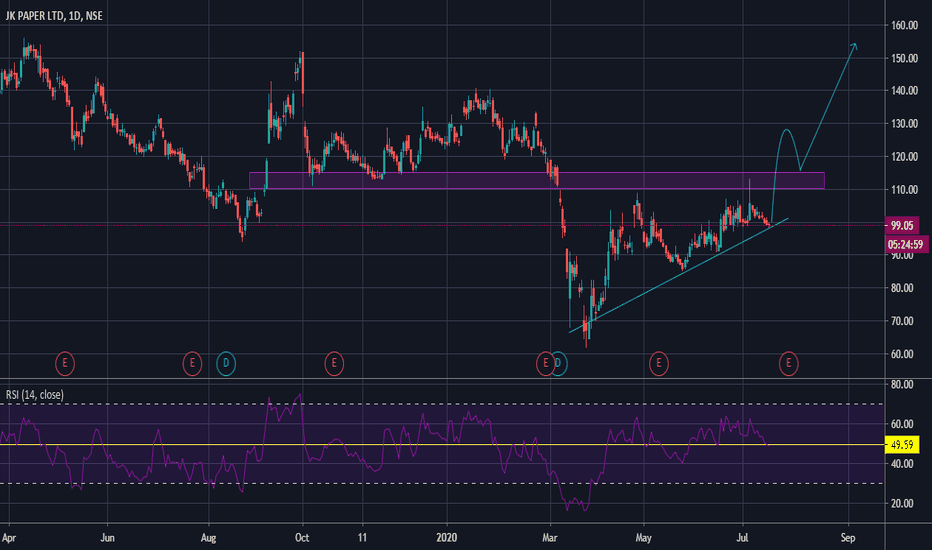Open the dividend D marker at Mar
Viewport: 932px width, 550px height.
[561, 363]
